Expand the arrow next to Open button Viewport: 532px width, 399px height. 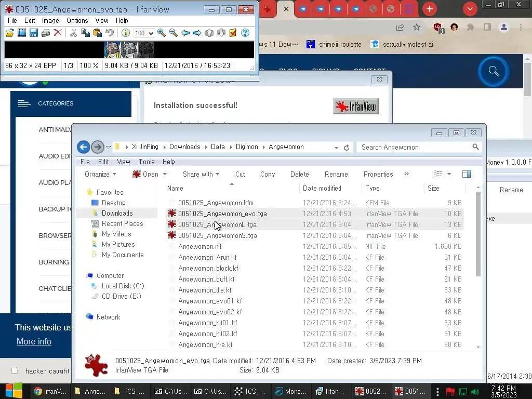(x=165, y=174)
